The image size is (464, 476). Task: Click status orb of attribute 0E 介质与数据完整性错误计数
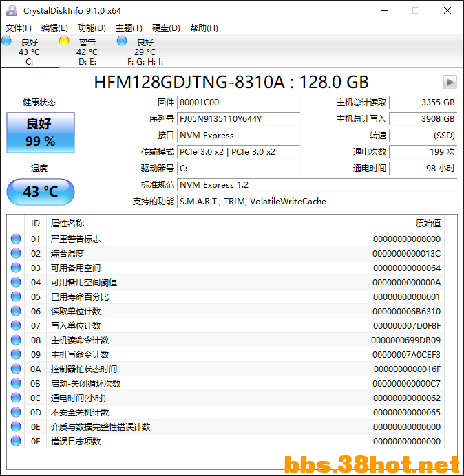(x=16, y=427)
